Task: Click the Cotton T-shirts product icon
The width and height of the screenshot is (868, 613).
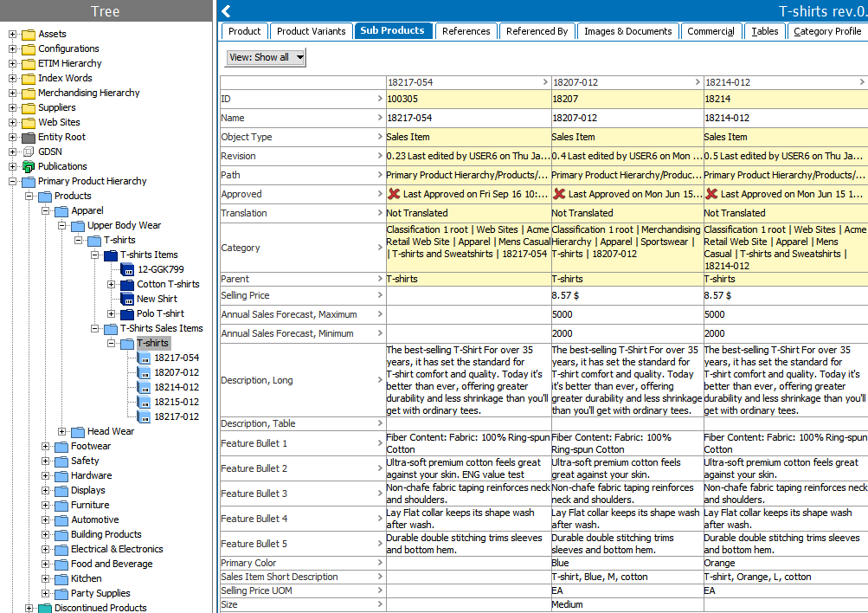Action: pos(127,285)
